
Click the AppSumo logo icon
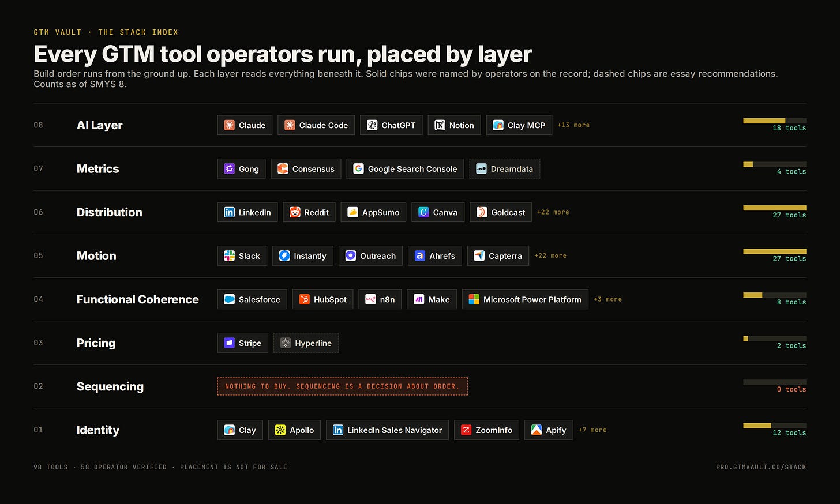click(x=352, y=212)
